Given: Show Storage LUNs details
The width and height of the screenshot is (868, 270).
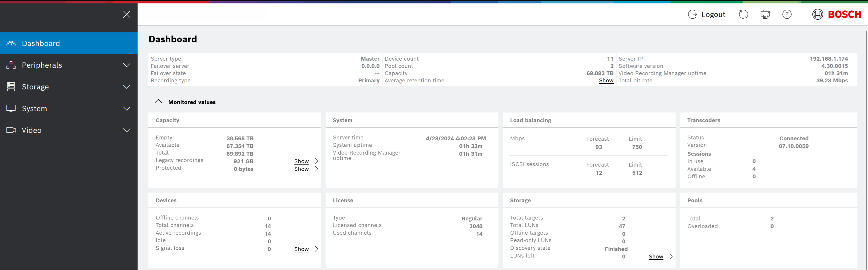Looking at the screenshot, I should [x=656, y=257].
